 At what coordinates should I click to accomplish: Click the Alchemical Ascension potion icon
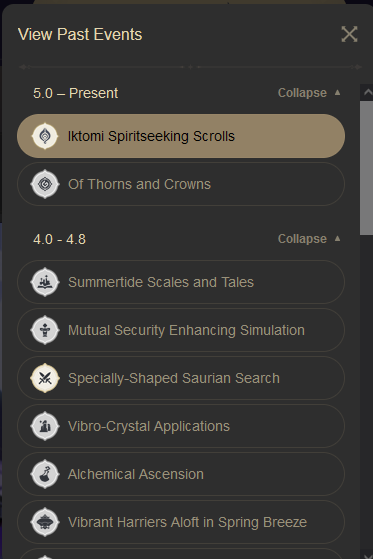(45, 474)
